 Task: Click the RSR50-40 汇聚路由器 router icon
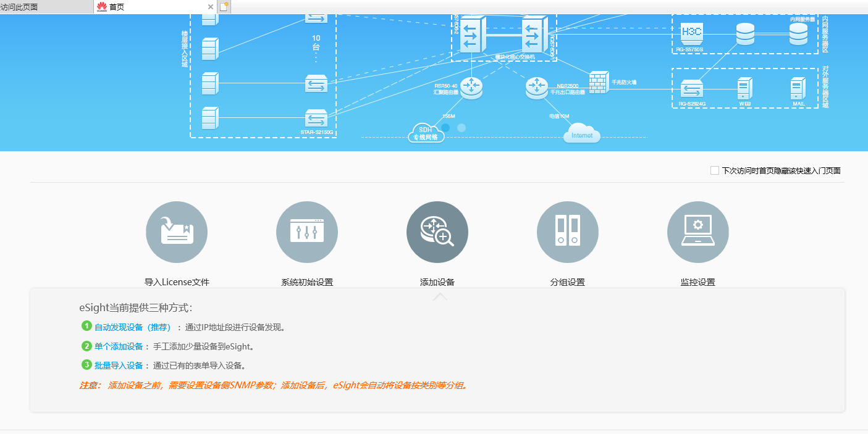tap(471, 87)
